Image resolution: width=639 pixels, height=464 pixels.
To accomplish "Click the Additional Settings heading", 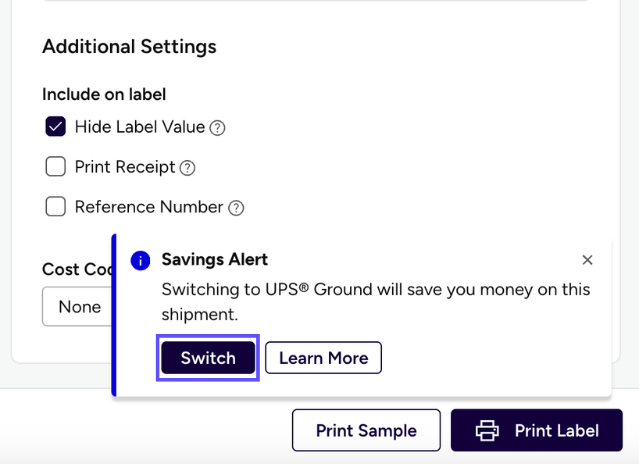I will pyautogui.click(x=129, y=46).
